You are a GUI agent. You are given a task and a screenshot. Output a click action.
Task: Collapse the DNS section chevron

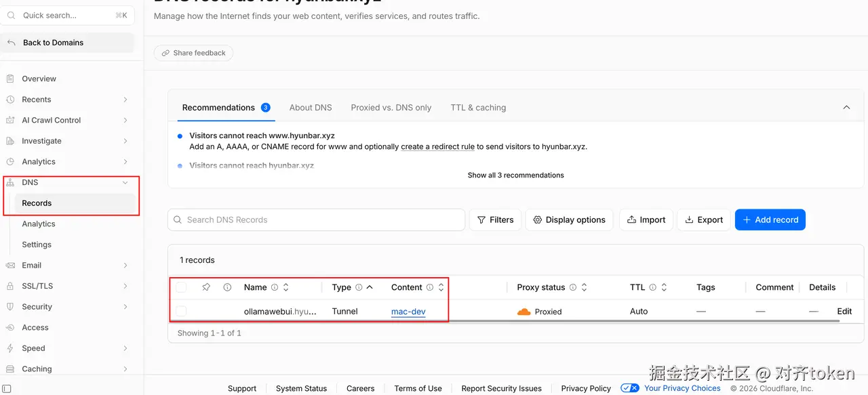pyautogui.click(x=125, y=182)
